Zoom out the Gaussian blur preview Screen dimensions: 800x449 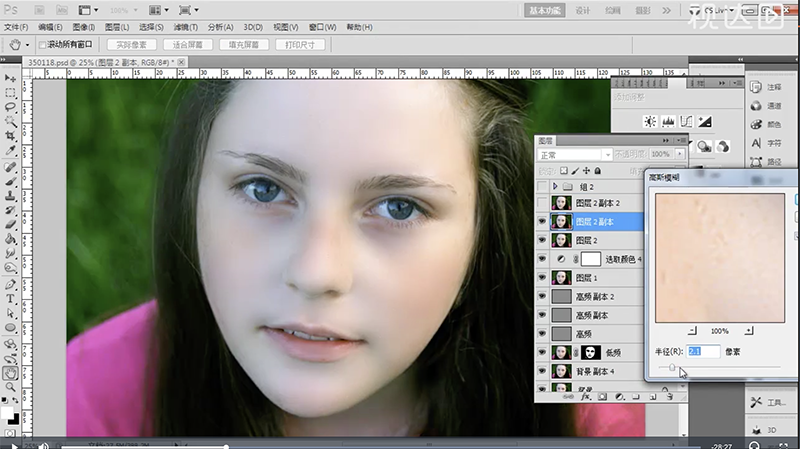tap(692, 331)
